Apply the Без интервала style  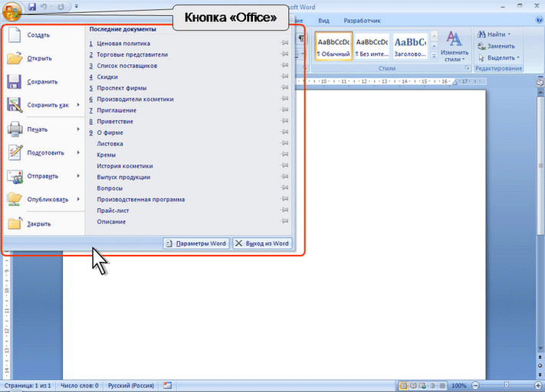(x=372, y=46)
